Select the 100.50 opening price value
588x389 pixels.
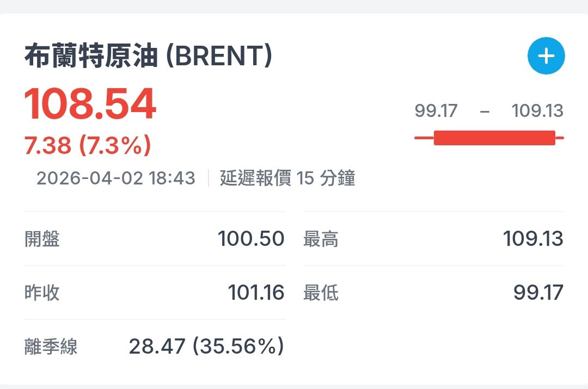pyautogui.click(x=251, y=239)
